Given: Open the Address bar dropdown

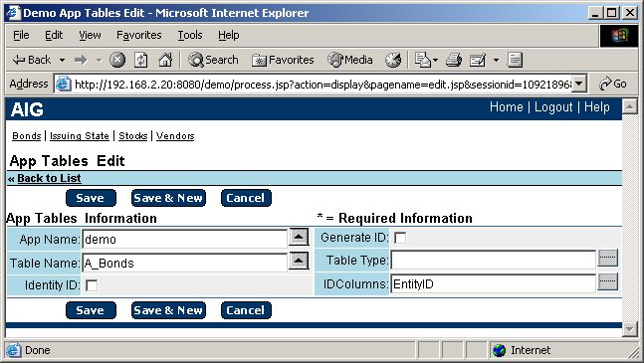Looking at the screenshot, I should 578,84.
